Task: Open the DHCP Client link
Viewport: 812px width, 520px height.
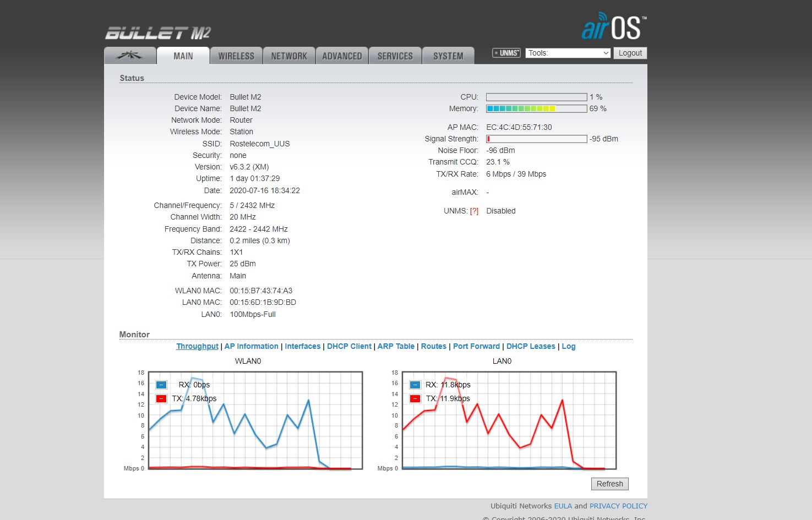Action: [x=349, y=346]
